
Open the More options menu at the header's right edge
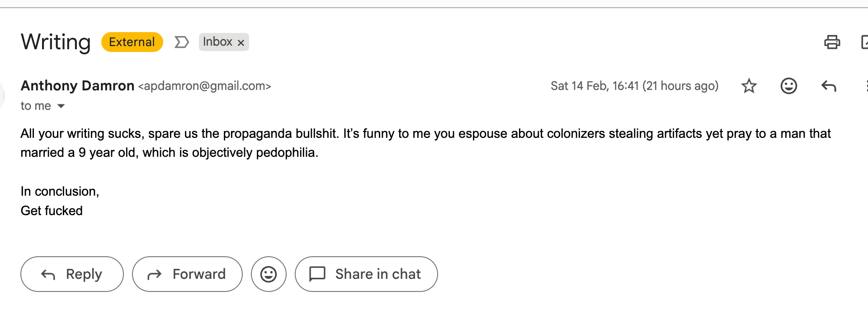[x=866, y=86]
